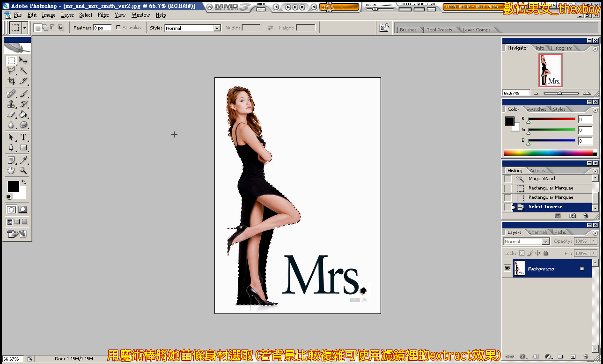Open the Image menu
Viewport: 603px width, 364px height.
49,15
